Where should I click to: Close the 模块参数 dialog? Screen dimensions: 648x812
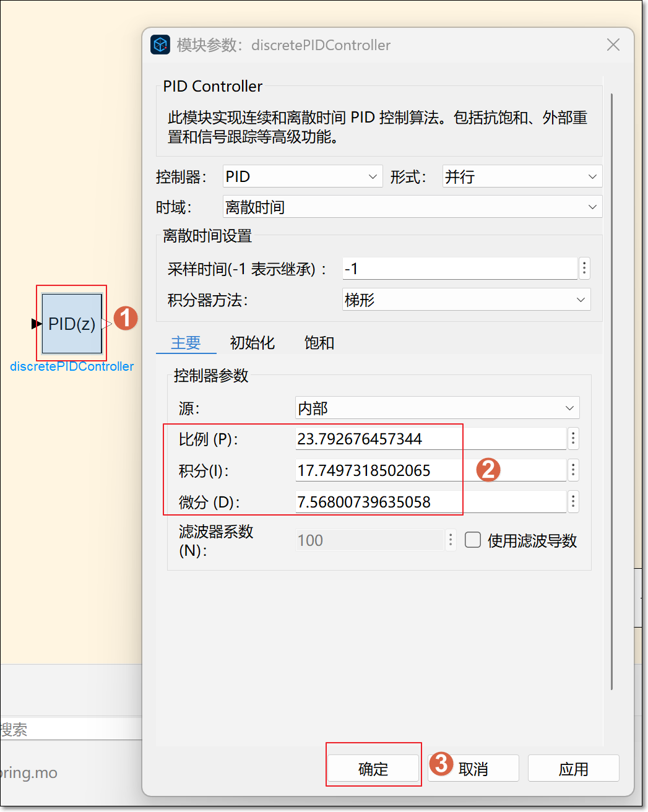(x=613, y=45)
